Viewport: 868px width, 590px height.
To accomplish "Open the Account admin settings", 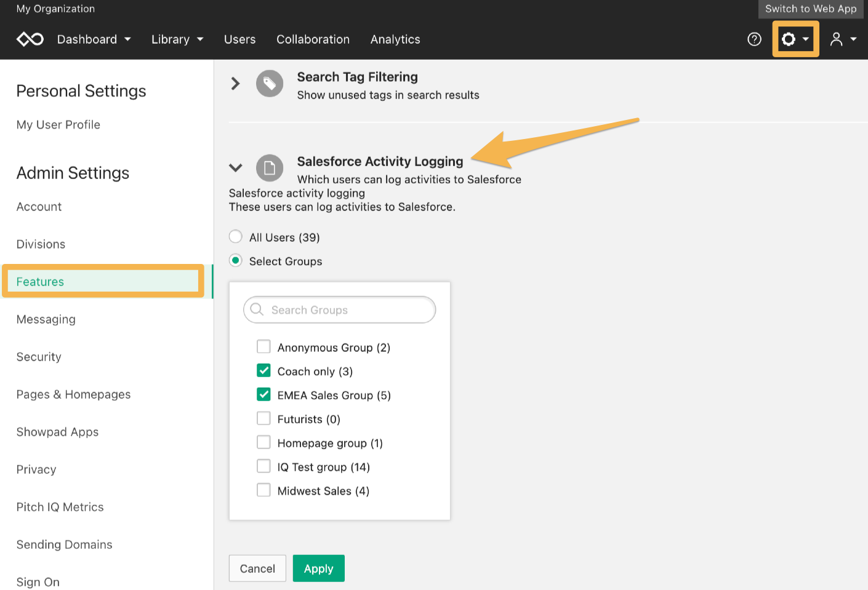I will tap(39, 207).
